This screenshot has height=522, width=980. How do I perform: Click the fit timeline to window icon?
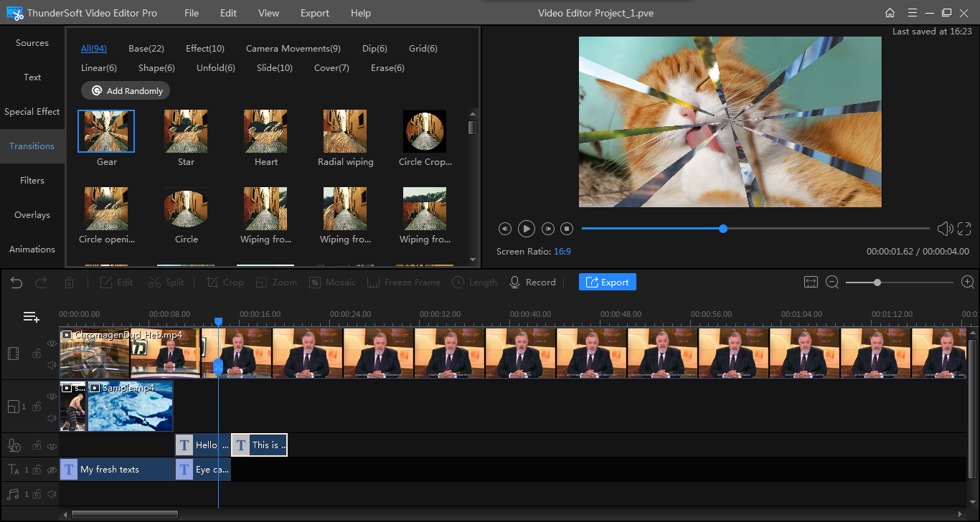coord(811,283)
